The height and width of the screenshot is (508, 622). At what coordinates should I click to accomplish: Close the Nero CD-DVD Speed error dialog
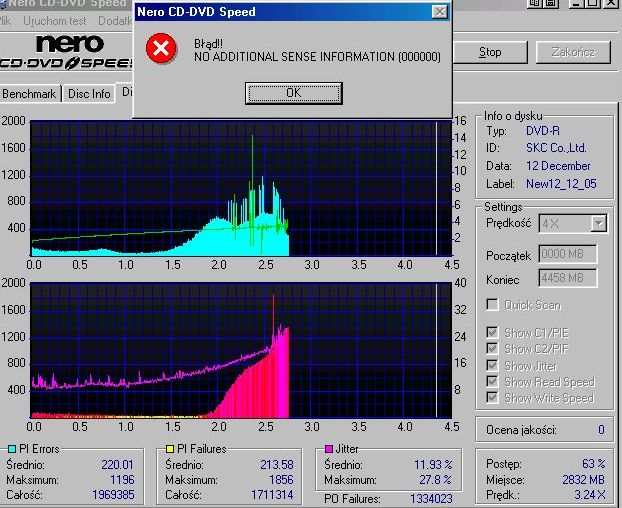click(440, 12)
